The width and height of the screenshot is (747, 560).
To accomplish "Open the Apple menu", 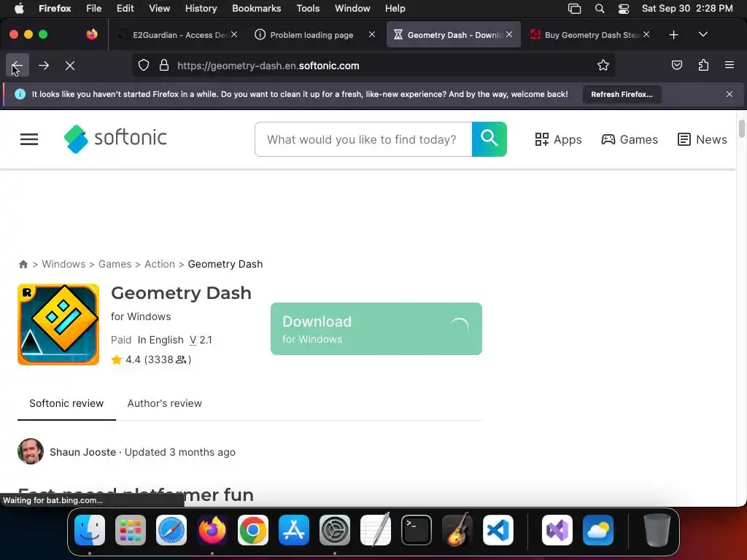I will pos(19,8).
